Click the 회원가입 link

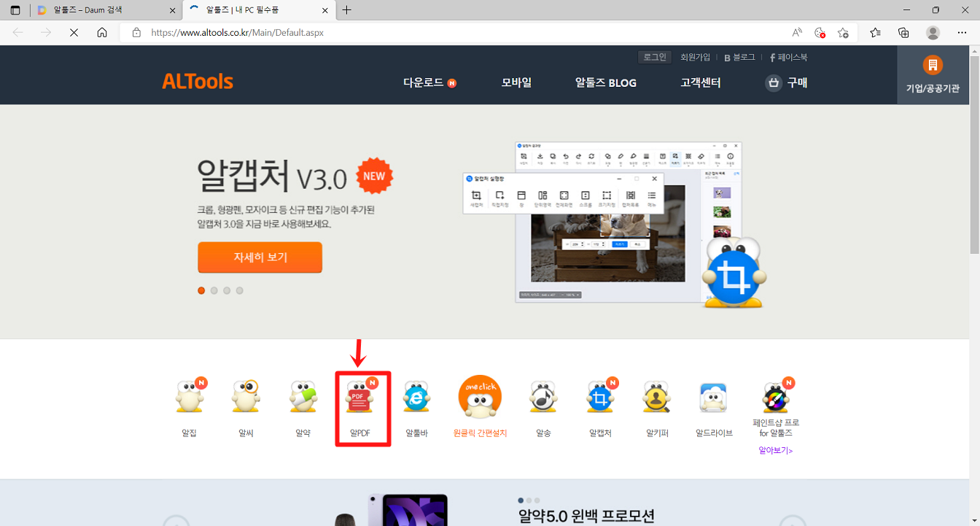pos(695,57)
